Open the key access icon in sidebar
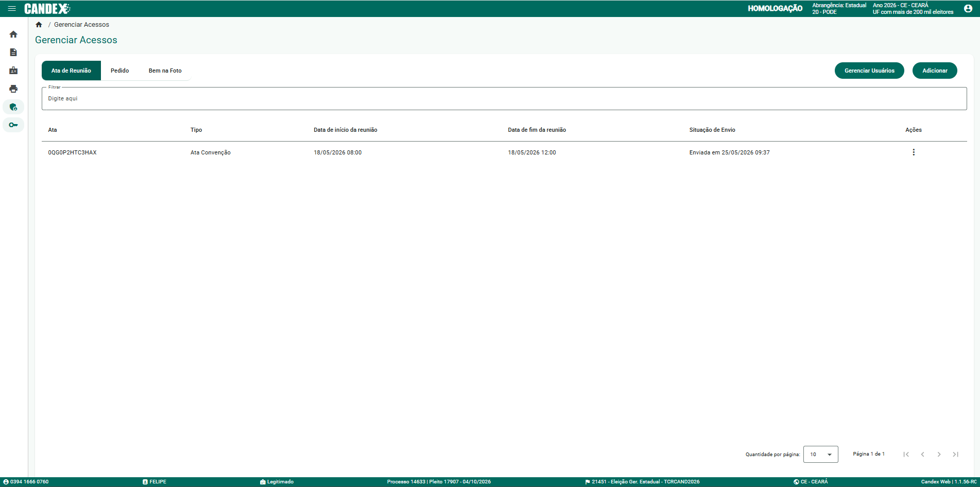 (x=13, y=125)
